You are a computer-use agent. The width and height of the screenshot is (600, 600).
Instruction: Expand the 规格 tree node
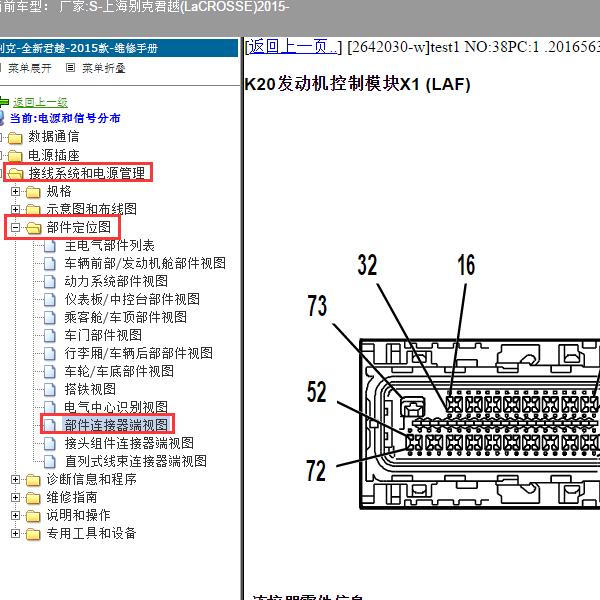[15, 191]
